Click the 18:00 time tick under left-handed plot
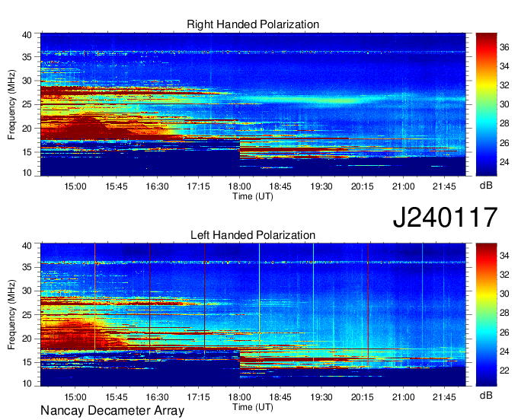The image size is (518, 420). tap(239, 396)
